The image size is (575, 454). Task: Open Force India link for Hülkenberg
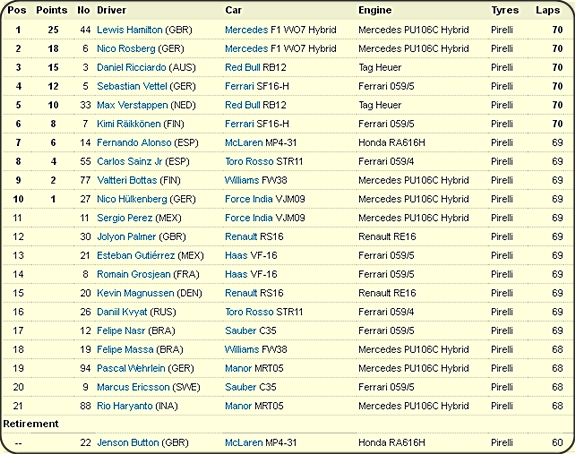[x=249, y=199]
